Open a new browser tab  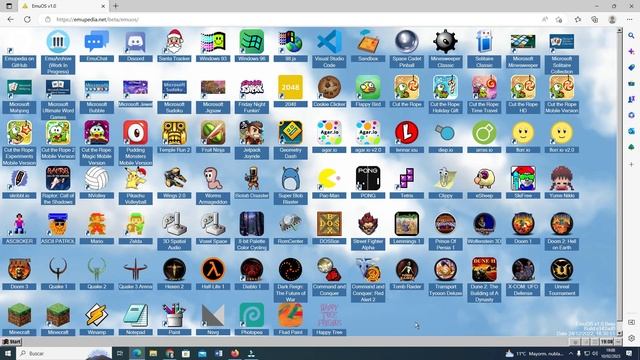116,6
